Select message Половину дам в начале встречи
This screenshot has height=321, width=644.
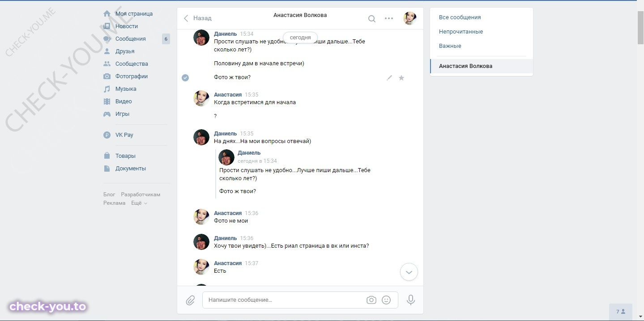(259, 63)
